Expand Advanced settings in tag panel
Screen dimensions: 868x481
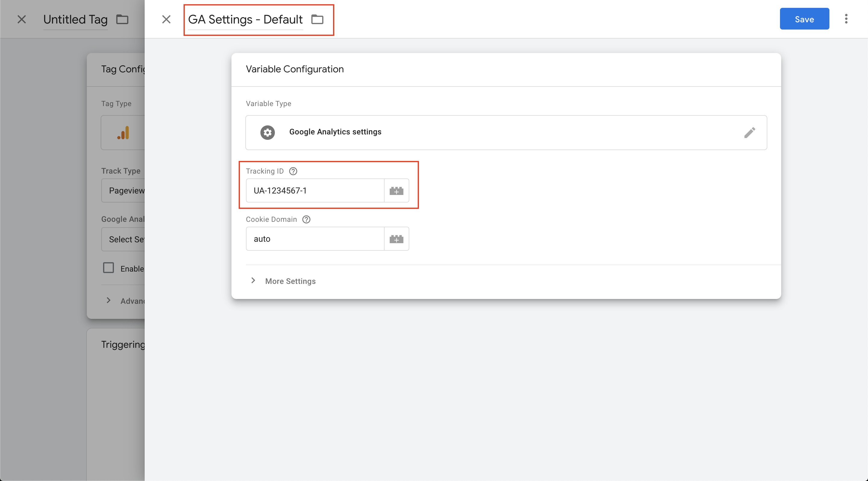coord(108,300)
